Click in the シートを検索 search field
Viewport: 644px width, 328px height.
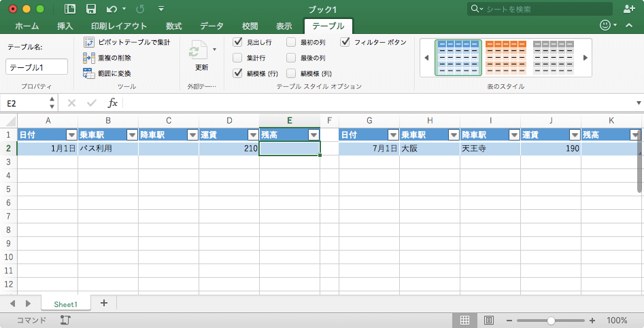(x=540, y=9)
